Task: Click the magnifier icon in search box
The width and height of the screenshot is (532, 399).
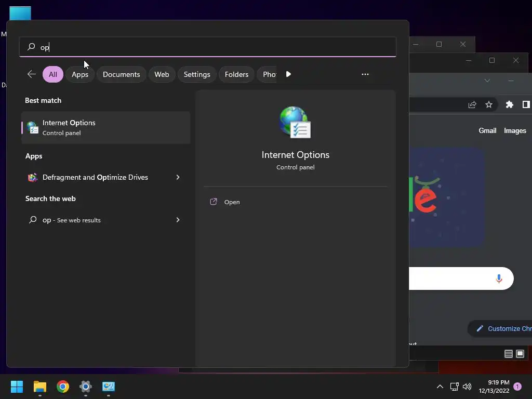Action: [x=31, y=46]
